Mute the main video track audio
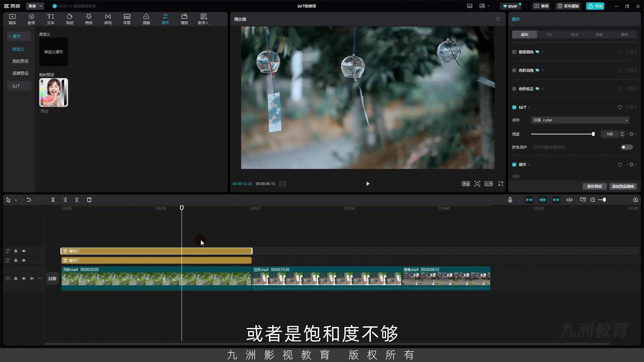 pos(32,279)
